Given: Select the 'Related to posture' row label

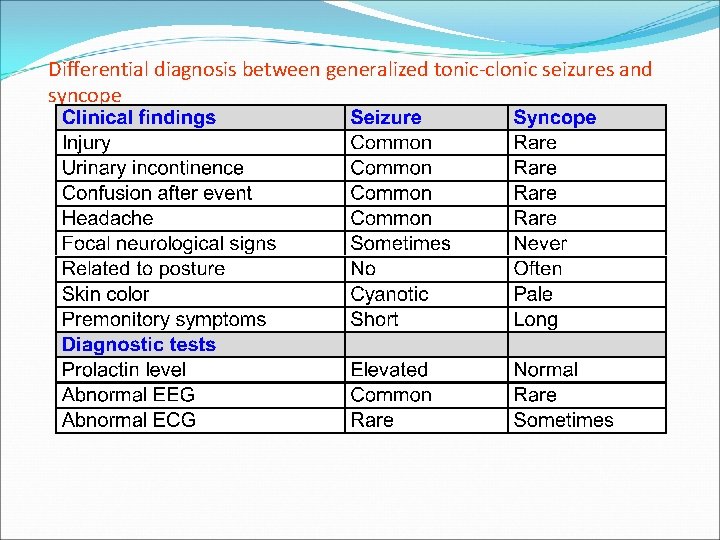Looking at the screenshot, I should [x=143, y=268].
